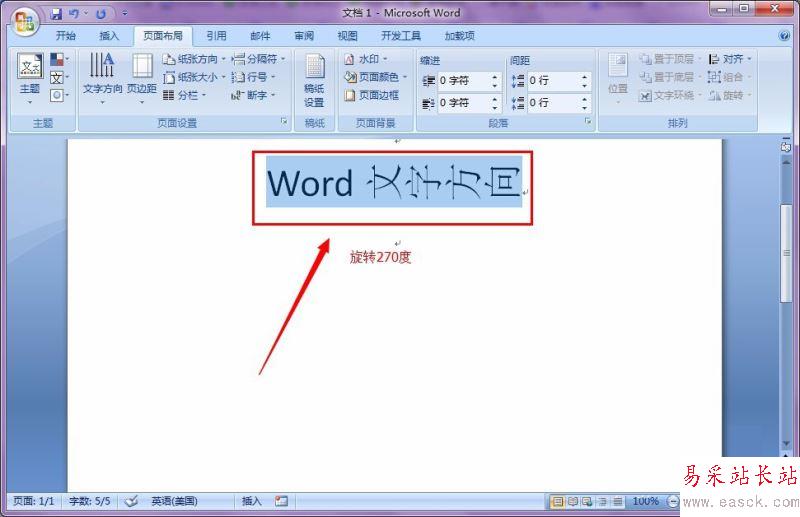Customize the quick access toolbar dropdown
Screen dimensions: 800x517
click(x=124, y=14)
